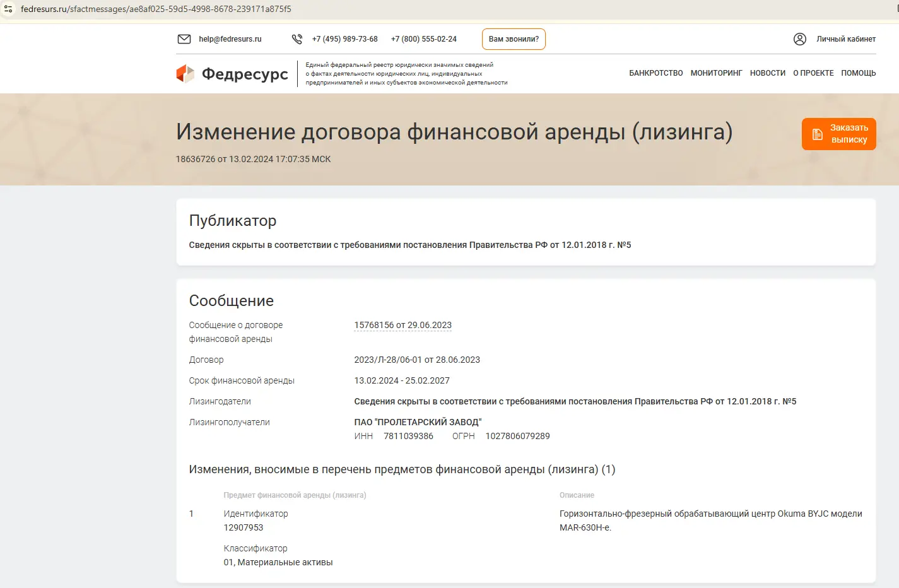This screenshot has width=899, height=588.
Task: Open the help@fedresurs.ru email link
Action: pos(230,39)
